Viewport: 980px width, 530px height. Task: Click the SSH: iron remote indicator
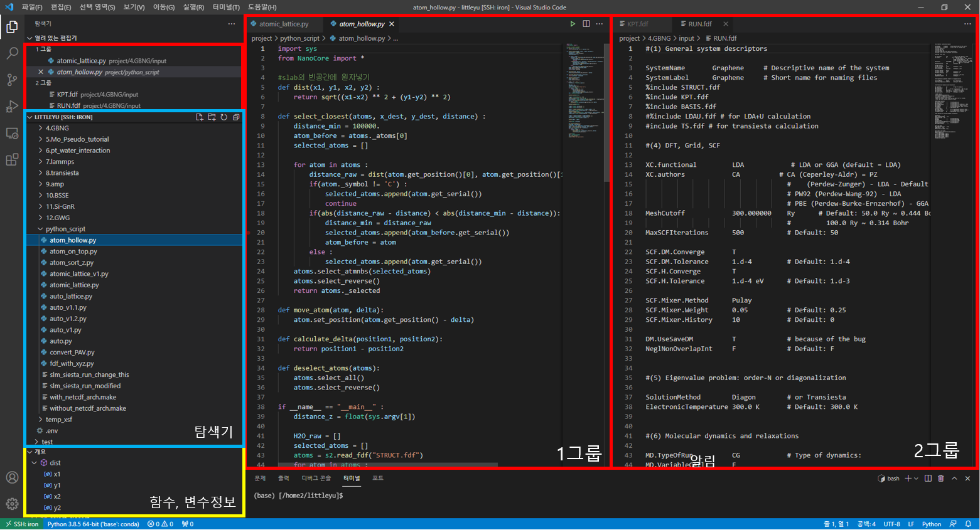point(22,524)
